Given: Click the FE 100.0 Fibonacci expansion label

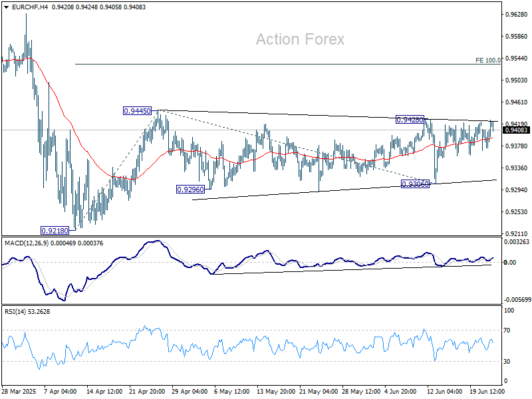Looking at the screenshot, I should click(488, 61).
